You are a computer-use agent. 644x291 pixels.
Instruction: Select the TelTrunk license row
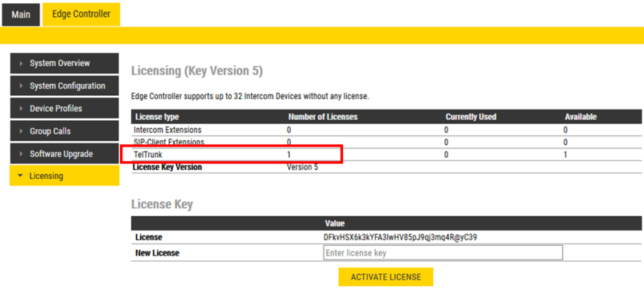click(x=386, y=155)
